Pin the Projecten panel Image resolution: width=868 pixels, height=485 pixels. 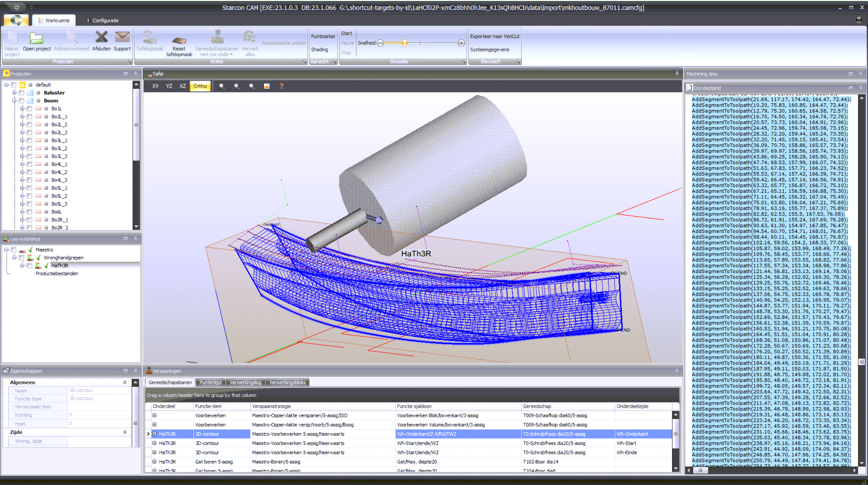coord(136,74)
